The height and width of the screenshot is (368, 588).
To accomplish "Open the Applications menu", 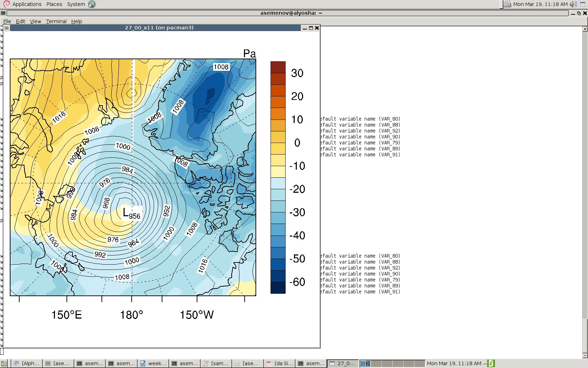I will pos(27,4).
